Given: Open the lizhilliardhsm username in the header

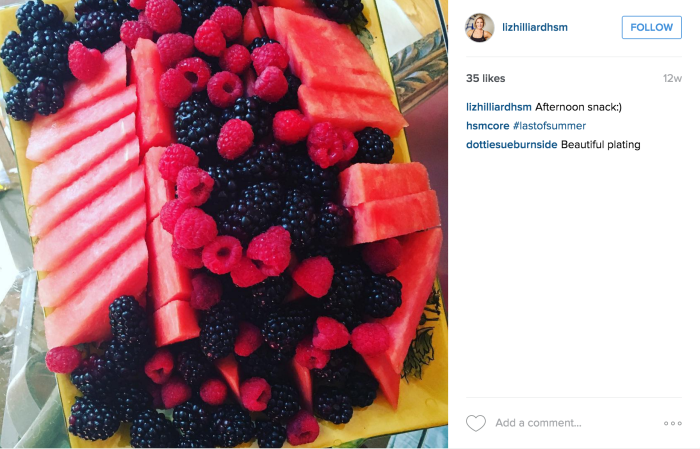Looking at the screenshot, I should [535, 27].
